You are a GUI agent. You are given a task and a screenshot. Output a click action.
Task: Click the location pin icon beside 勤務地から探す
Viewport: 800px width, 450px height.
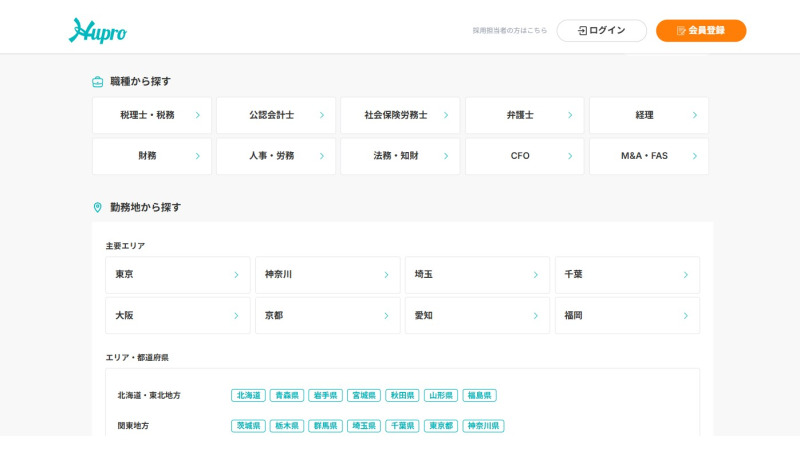click(x=98, y=208)
